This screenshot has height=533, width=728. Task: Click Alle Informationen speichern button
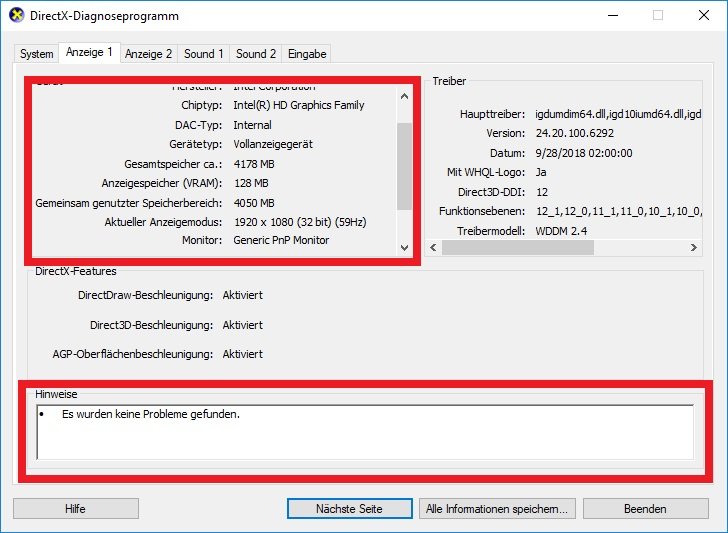point(497,508)
